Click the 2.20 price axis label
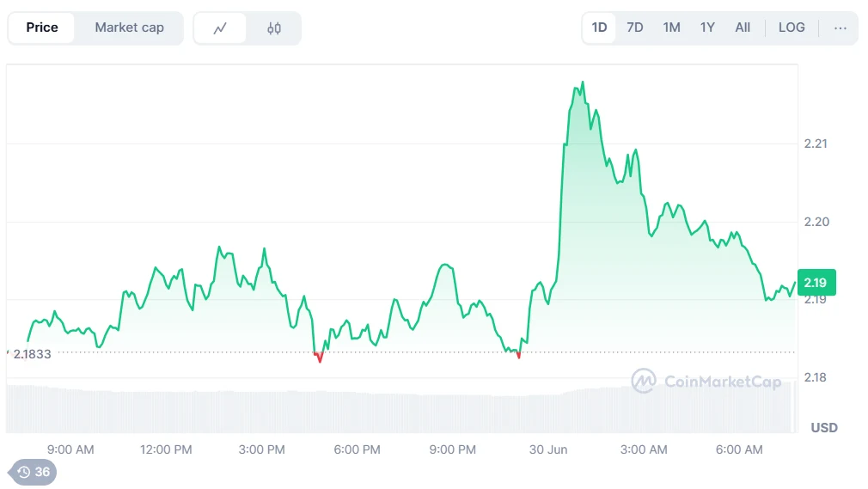Viewport: 868px width, 489px height. [x=816, y=222]
